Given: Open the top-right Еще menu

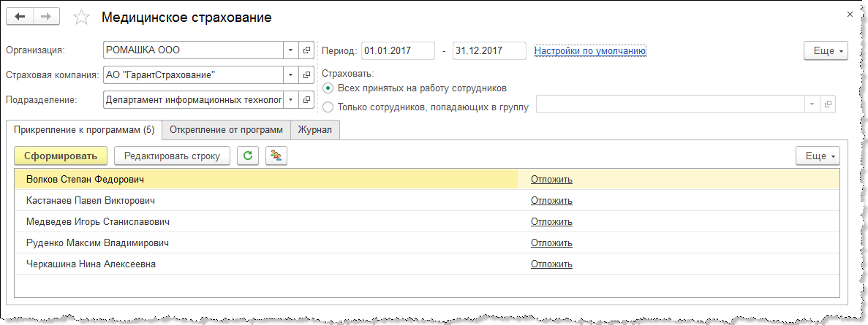Looking at the screenshot, I should point(826,51).
